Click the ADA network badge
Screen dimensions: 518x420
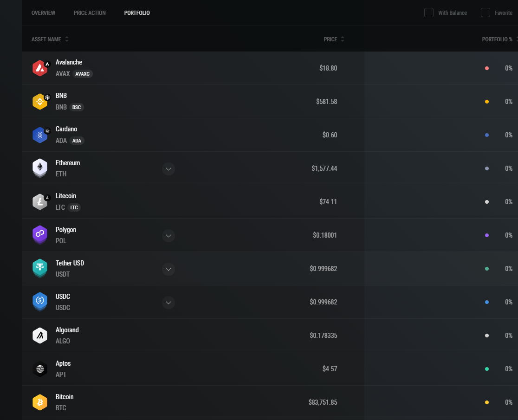77,141
